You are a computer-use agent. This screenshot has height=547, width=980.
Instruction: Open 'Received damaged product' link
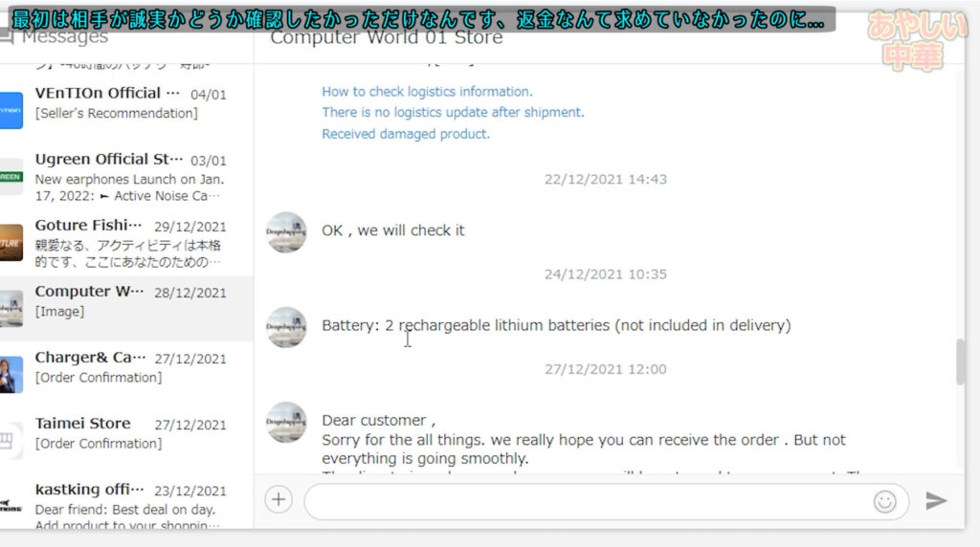pyautogui.click(x=406, y=134)
